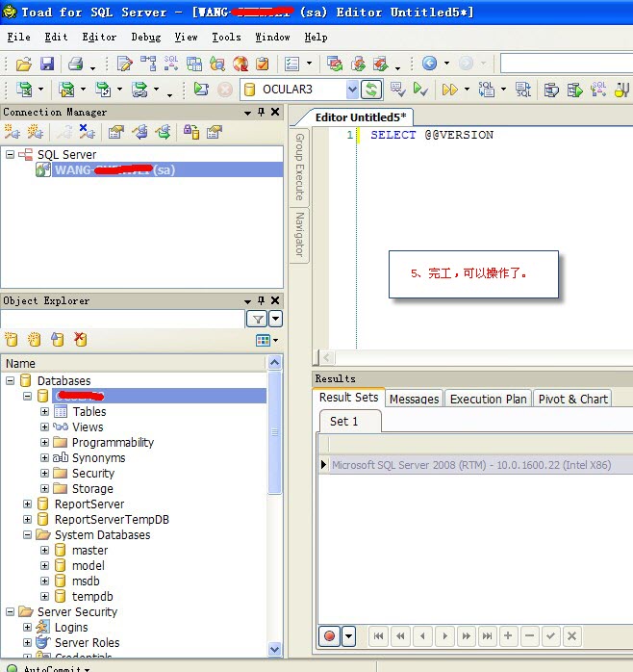633x672 pixels.
Task: Click the Save disk icon in toolbar
Action: (x=46, y=64)
